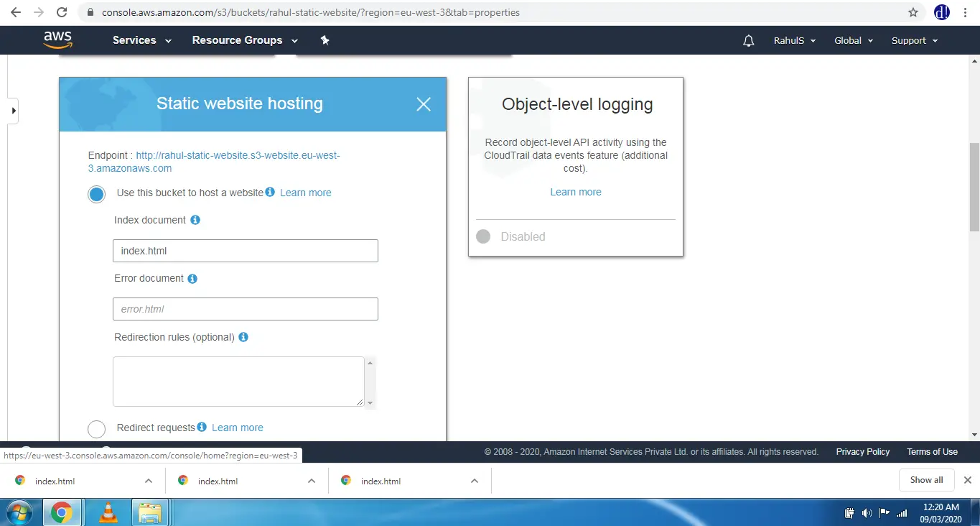Open Chrome from the taskbar
The height and width of the screenshot is (526, 980).
tap(61, 512)
